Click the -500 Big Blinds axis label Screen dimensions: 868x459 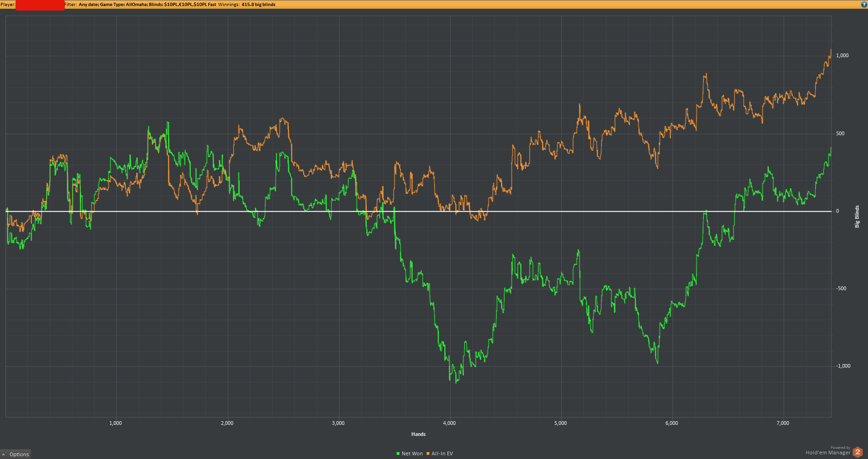click(x=841, y=289)
